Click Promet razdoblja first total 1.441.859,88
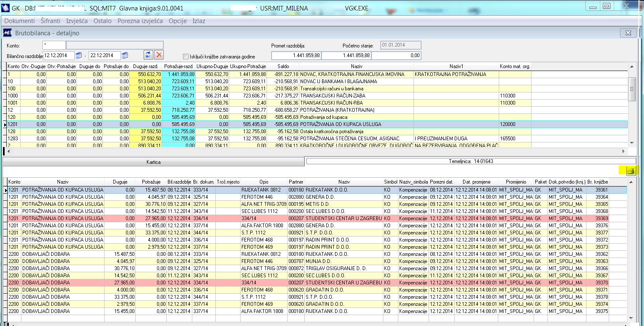Screen dimensions: 644x326 296,55
